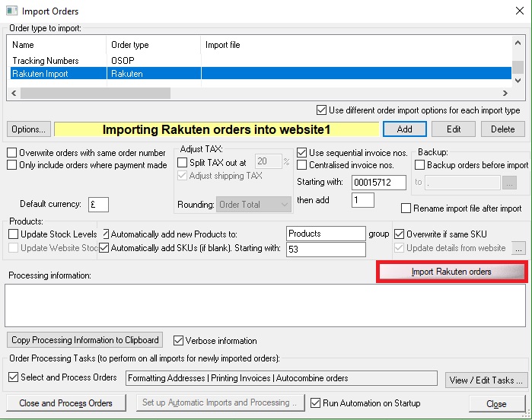The width and height of the screenshot is (532, 420).
Task: Select the Rakuten Import row
Action: coord(260,74)
